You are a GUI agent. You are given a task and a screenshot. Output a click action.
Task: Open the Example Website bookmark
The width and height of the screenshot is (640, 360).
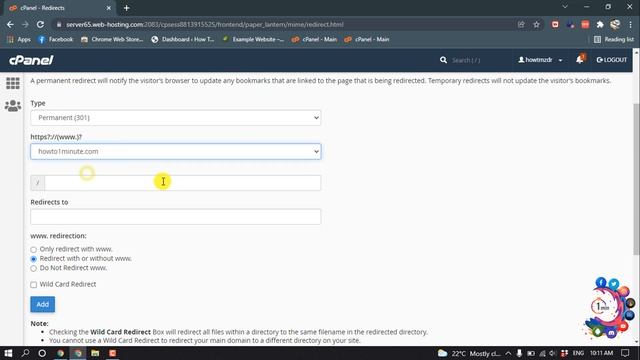[x=253, y=40]
